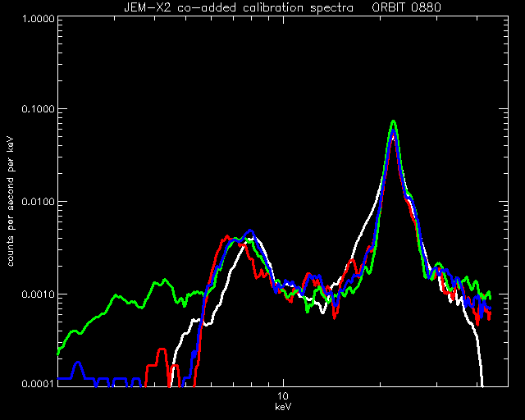Click the 1.0000 y-axis tick label

38,18
